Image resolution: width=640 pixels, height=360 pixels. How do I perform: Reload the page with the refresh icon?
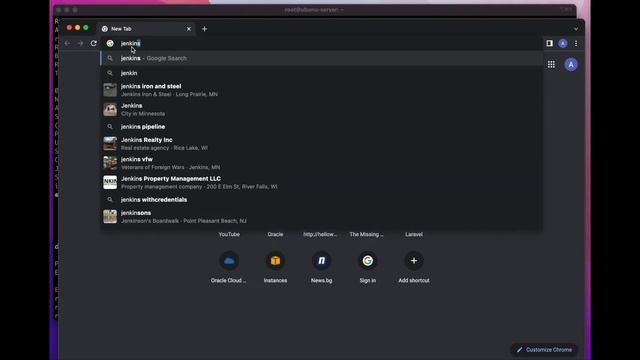point(93,43)
